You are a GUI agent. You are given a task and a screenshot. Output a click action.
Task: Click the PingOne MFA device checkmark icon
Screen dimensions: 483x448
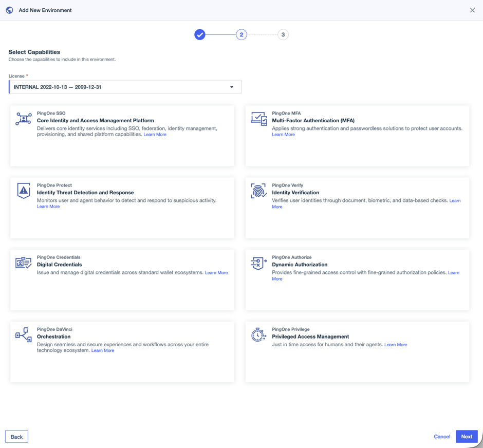click(259, 119)
